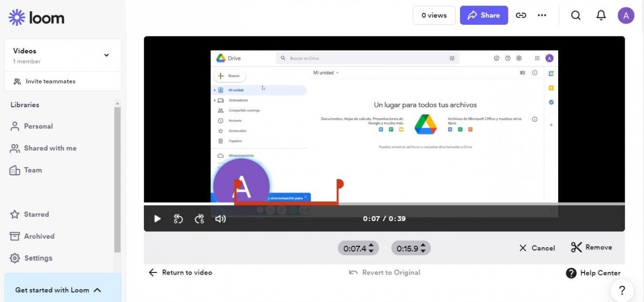Click the Settings gear icon
Screen dimensions: 644x302
coord(14,258)
